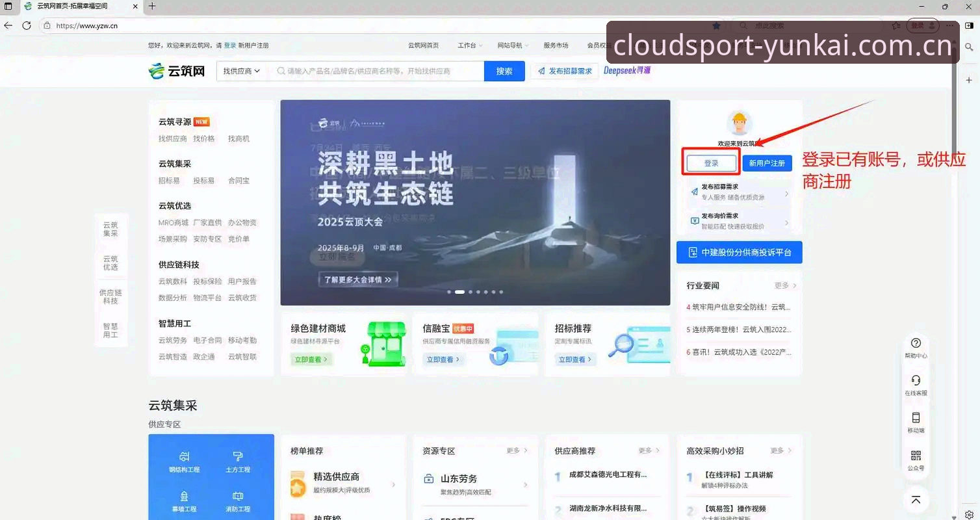This screenshot has width=980, height=520.
Task: Select the 消防工程 icon
Action: 238,496
